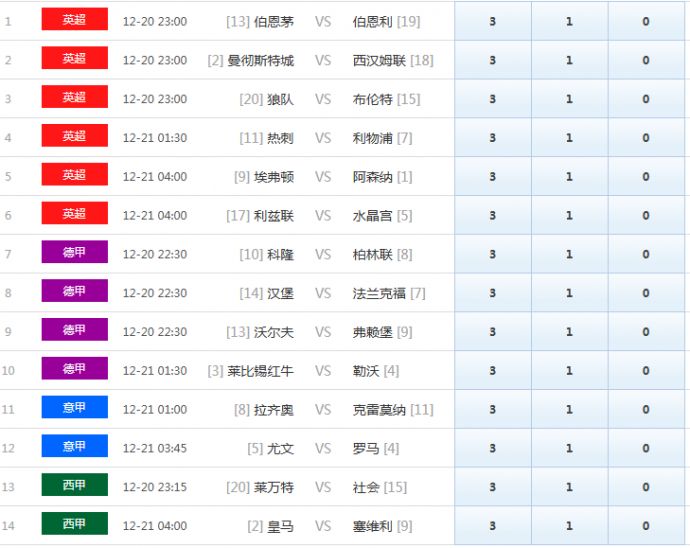Choose 1 for 沃尔夫 vs 弗赖堡
Image resolution: width=690 pixels, height=548 pixels.
[570, 331]
